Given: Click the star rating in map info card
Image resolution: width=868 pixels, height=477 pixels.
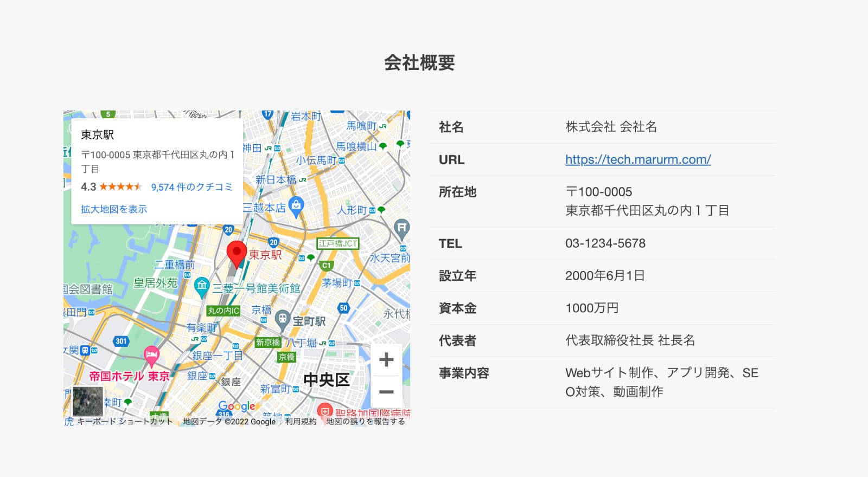Looking at the screenshot, I should point(120,187).
